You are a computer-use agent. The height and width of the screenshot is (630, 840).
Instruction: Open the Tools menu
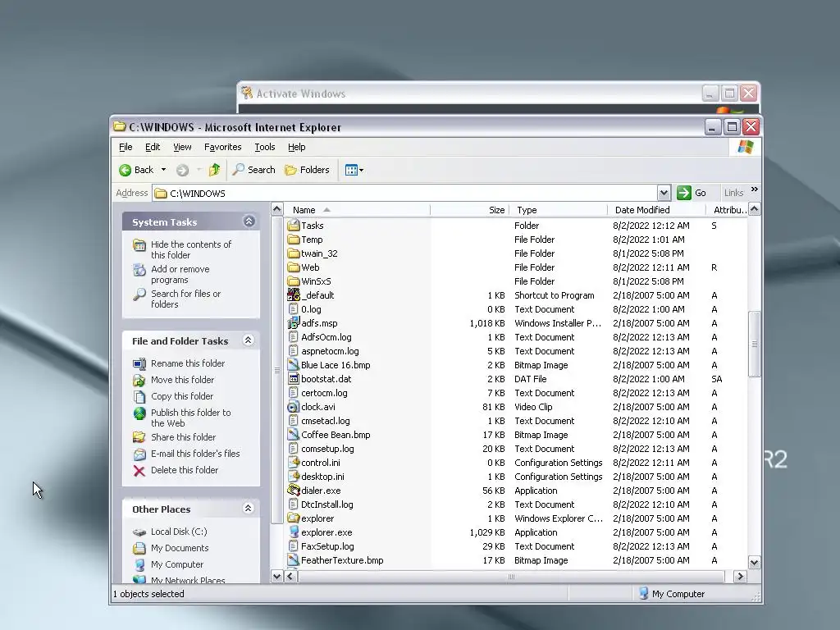[265, 147]
